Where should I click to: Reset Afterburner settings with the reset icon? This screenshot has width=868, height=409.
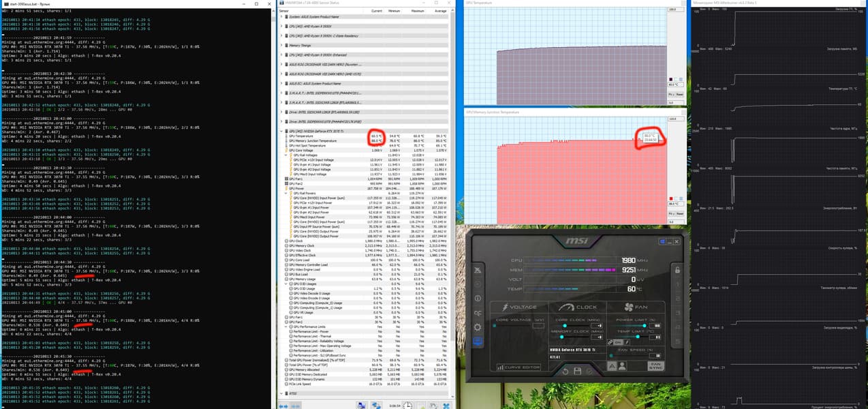click(565, 372)
